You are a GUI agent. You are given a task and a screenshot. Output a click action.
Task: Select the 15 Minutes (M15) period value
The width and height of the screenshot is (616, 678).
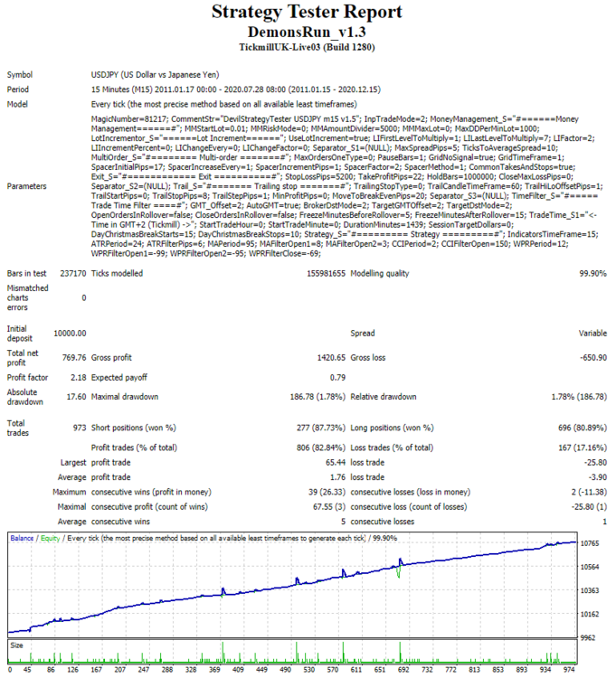pos(236,89)
